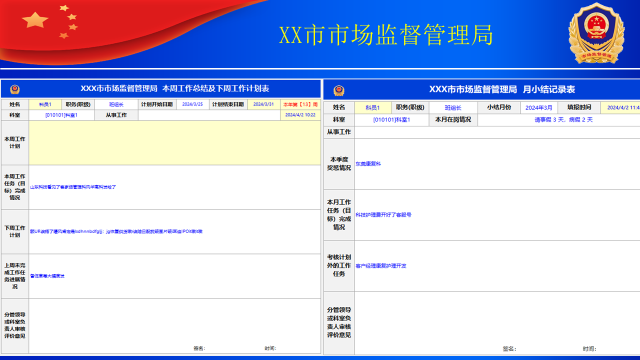
Task: Click the large police badge emblem in banner
Action: [x=596, y=33]
